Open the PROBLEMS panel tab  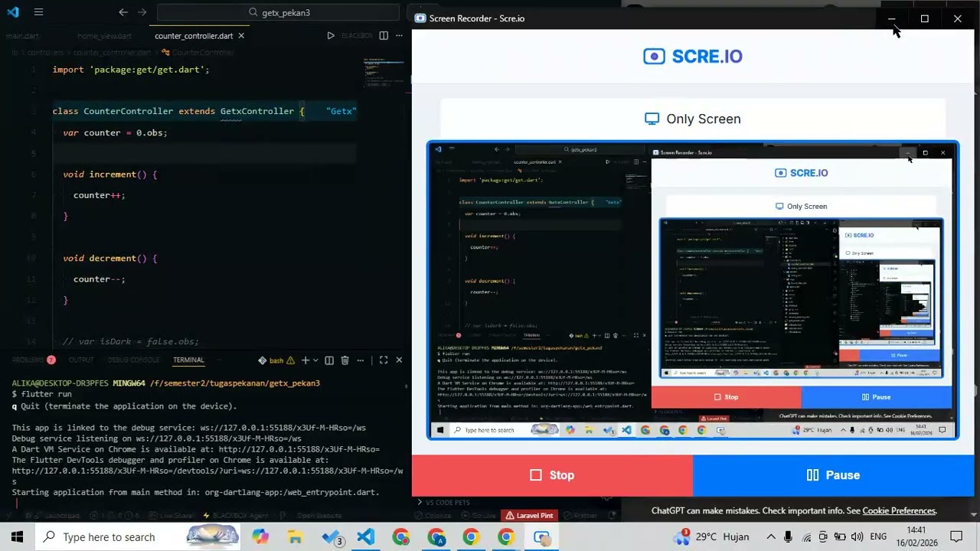click(33, 360)
